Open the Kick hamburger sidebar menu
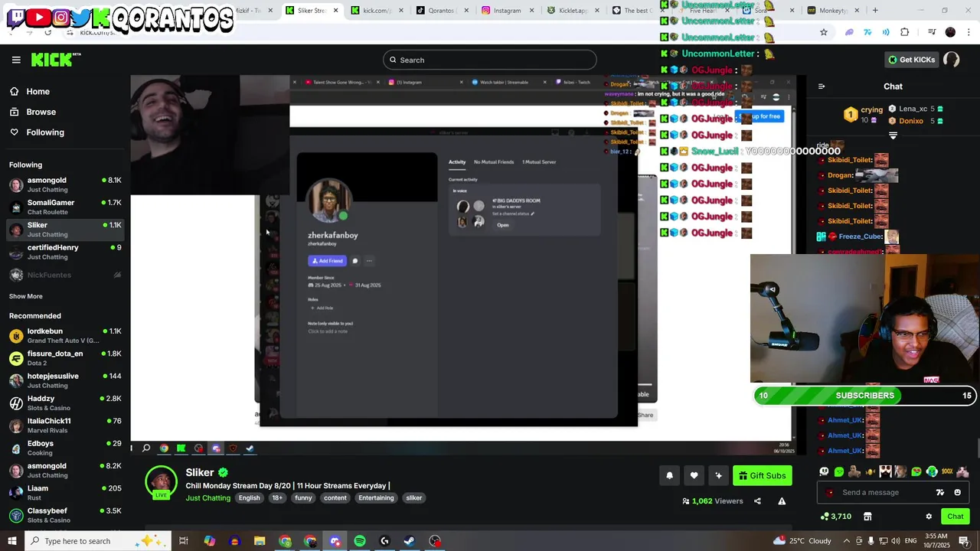This screenshot has height=551, width=980. 16,60
